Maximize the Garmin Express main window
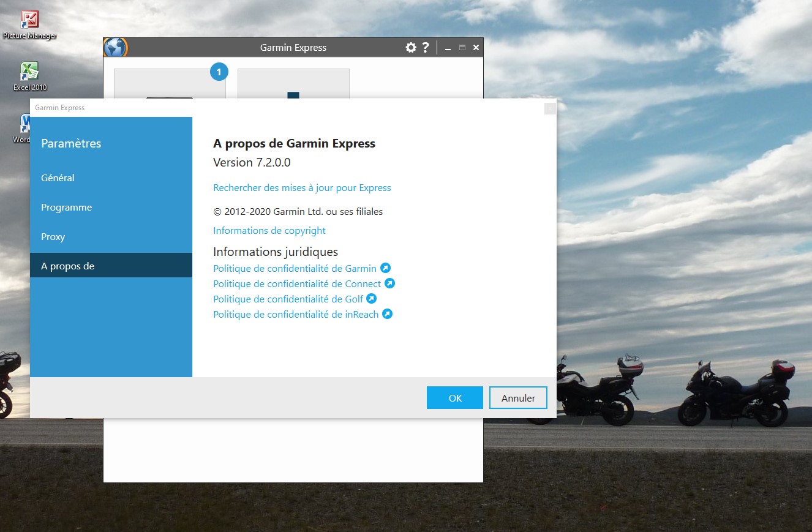Screen dimensions: 812x532 point(462,48)
